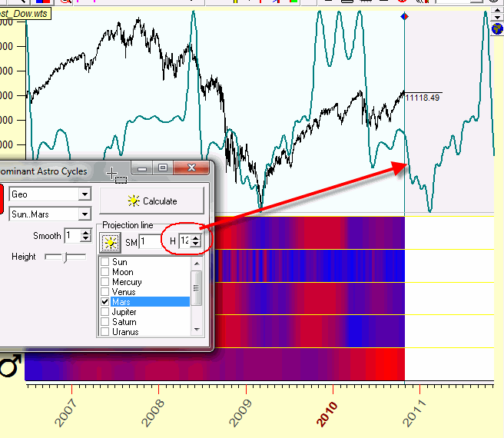Select the st_Dow.wts file tab
The image size is (504, 438).
20,5
